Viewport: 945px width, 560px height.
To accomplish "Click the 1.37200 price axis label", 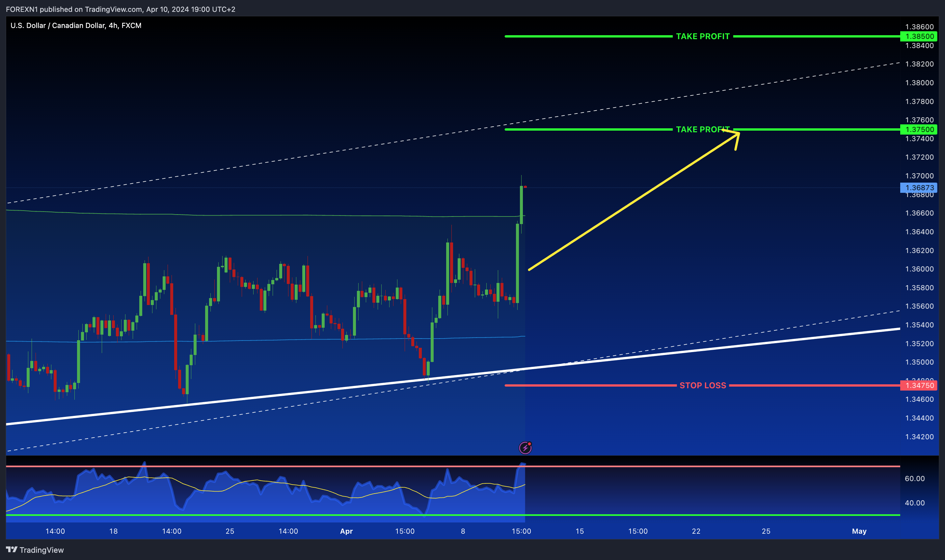I will (919, 157).
